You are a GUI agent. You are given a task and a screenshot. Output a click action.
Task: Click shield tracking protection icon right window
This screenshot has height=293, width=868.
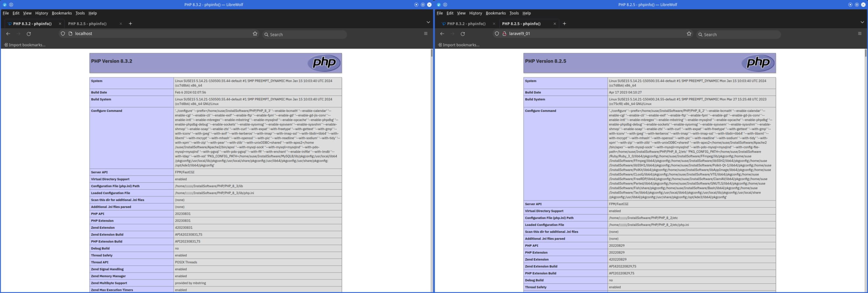point(497,34)
